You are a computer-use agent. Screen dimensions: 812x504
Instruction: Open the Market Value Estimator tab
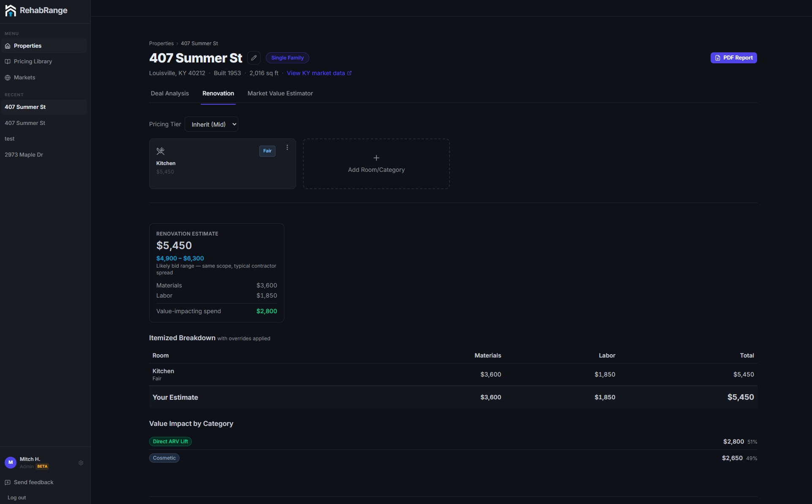click(280, 93)
